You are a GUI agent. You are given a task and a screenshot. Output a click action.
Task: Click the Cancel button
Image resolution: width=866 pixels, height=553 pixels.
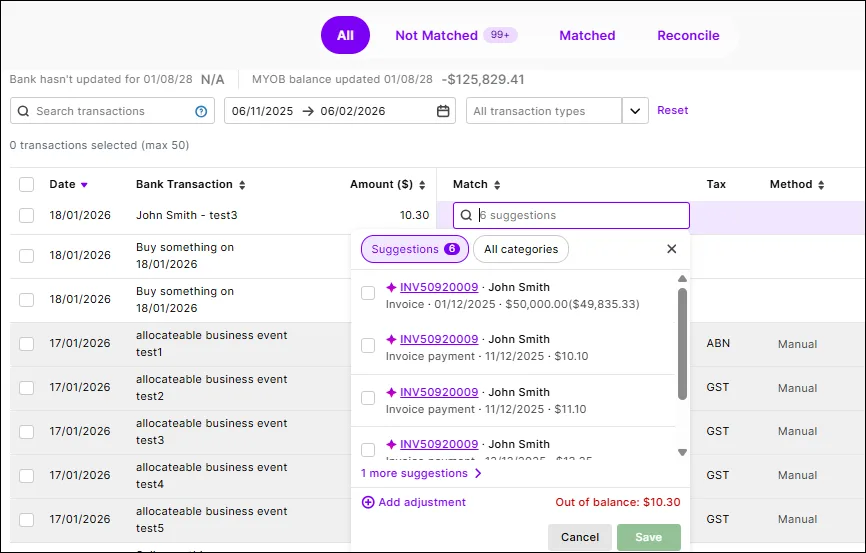[x=580, y=537]
